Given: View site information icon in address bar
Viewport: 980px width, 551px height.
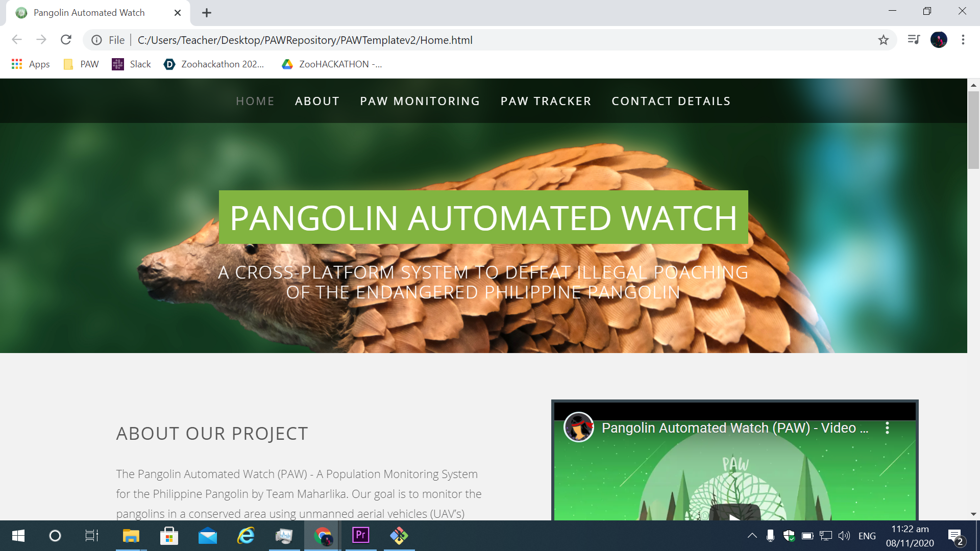Looking at the screenshot, I should click(x=96, y=40).
